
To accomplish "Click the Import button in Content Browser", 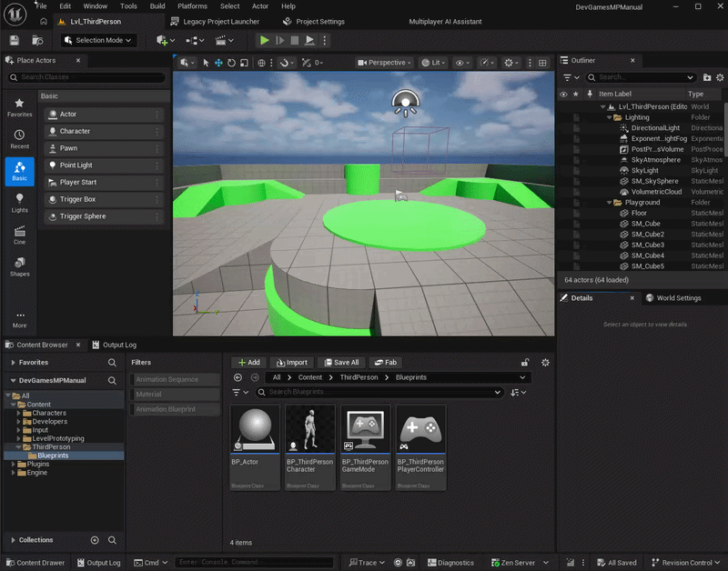I will [x=291, y=362].
